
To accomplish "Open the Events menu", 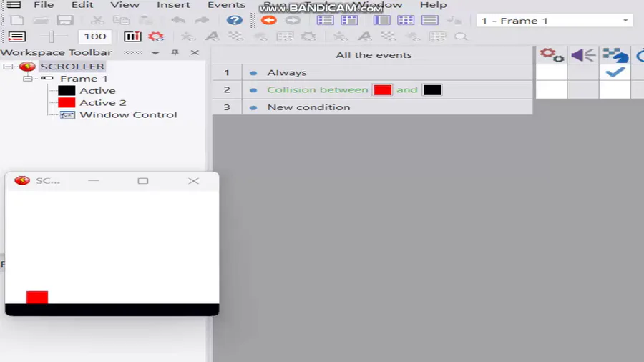I will pos(226,5).
